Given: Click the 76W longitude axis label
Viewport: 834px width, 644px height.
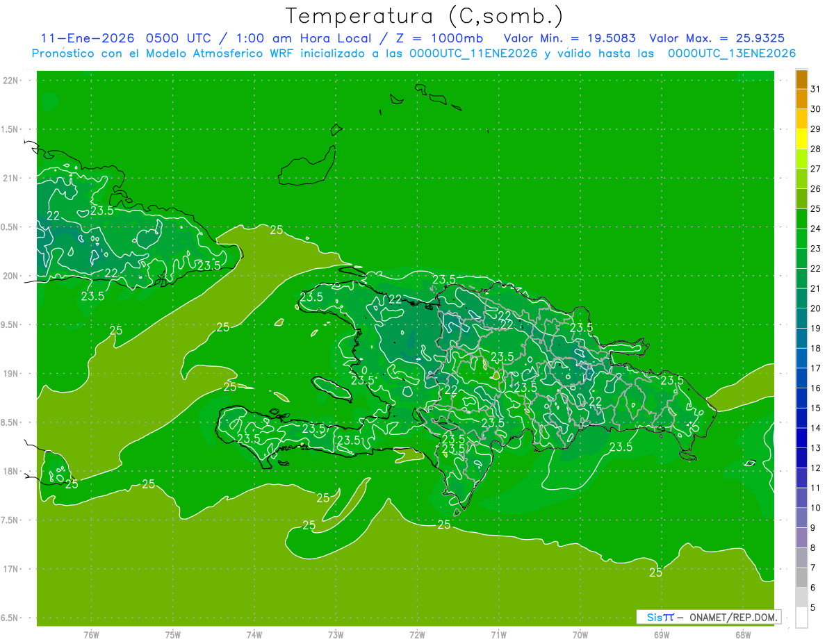Looking at the screenshot, I should tap(91, 634).
